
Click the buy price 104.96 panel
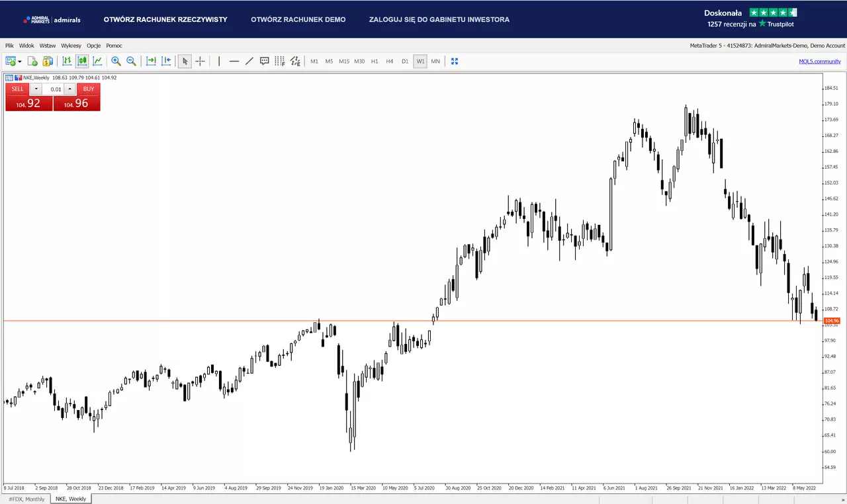[77, 103]
